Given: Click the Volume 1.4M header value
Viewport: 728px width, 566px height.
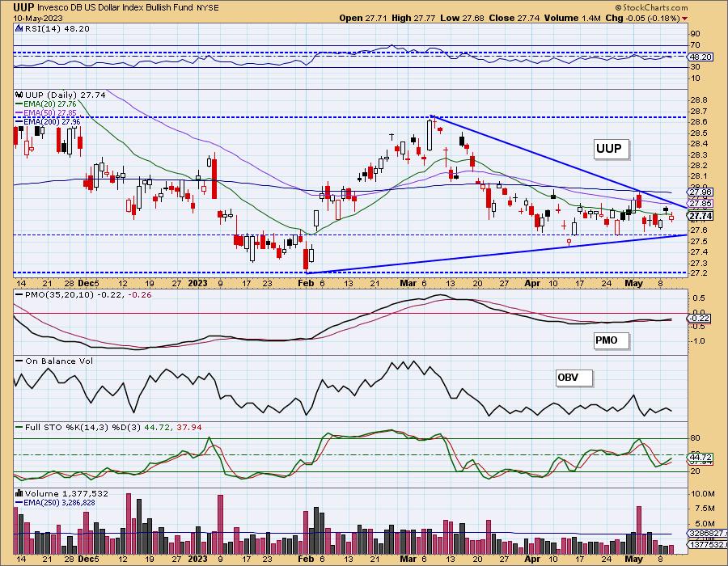Looking at the screenshot, I should click(573, 18).
